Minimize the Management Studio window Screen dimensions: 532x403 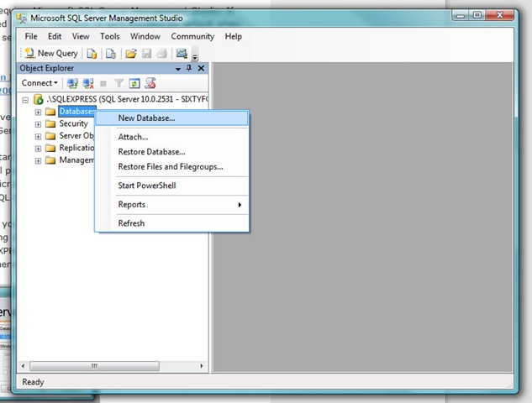click(x=461, y=15)
